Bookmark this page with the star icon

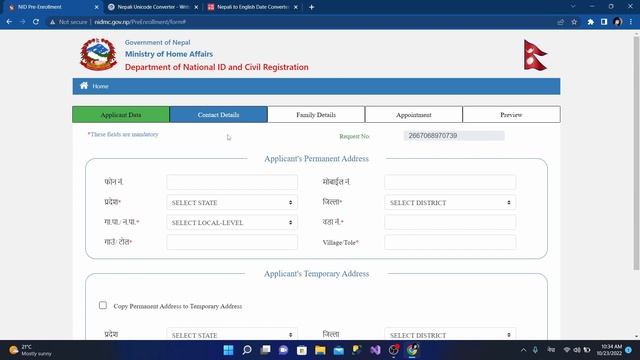(574, 22)
